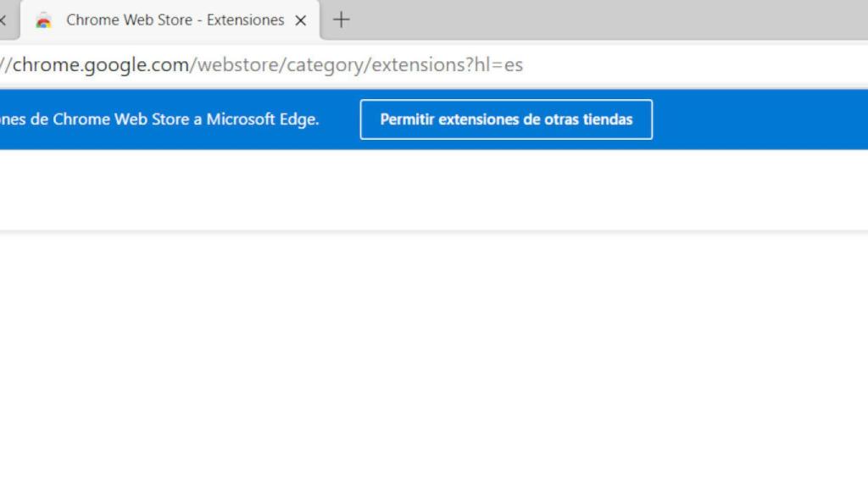The width and height of the screenshot is (868, 488).
Task: Open a new tab with plus icon
Action: [341, 20]
